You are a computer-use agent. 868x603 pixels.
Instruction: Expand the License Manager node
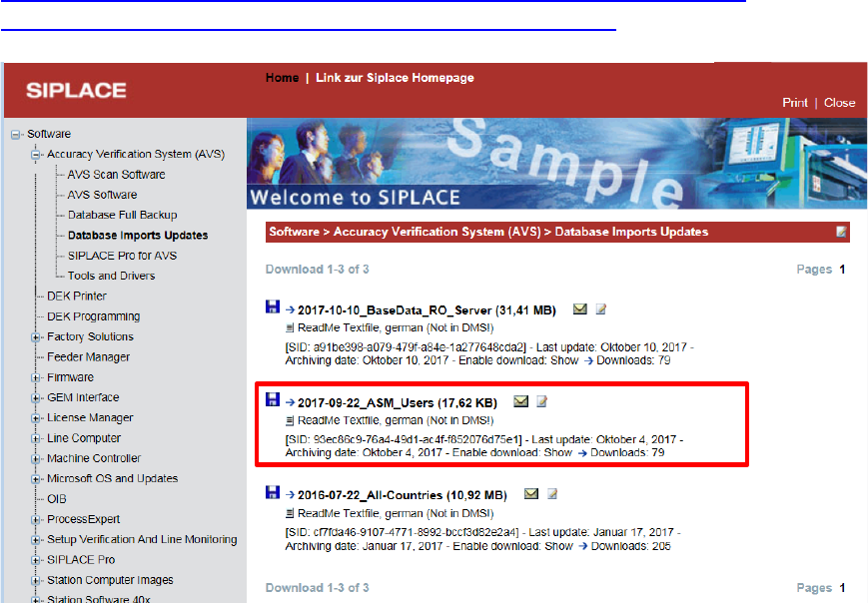pos(36,418)
